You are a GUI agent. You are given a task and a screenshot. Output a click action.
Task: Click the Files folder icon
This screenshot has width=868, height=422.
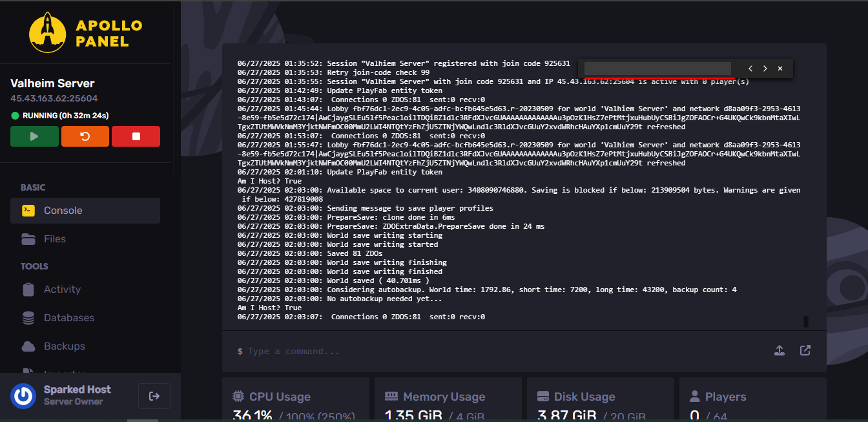point(28,239)
